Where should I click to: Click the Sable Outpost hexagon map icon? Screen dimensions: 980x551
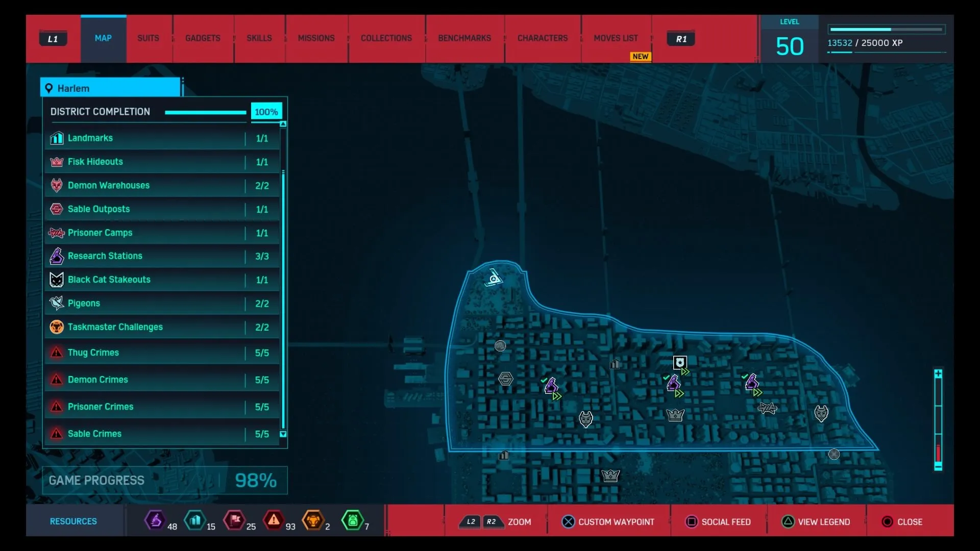click(x=505, y=379)
